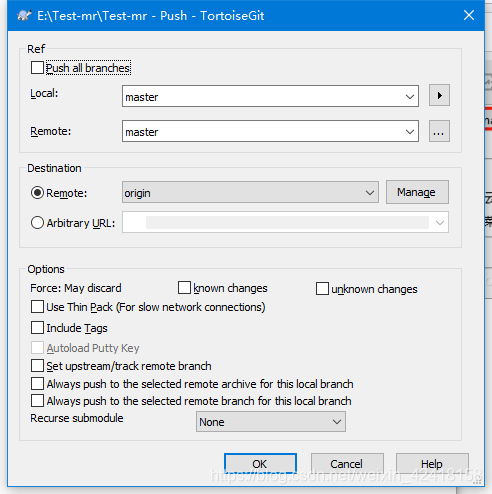
Task: Tick the known changes force checkbox
Action: (x=184, y=288)
